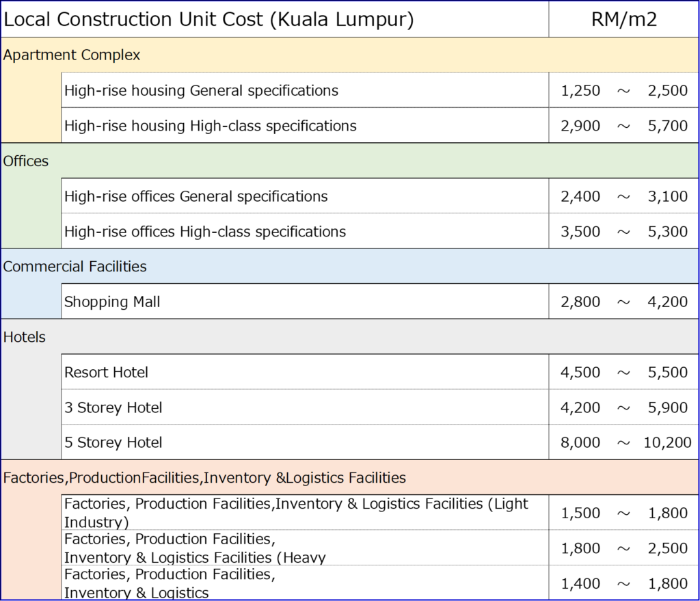The image size is (700, 601).
Task: Click the 1,800 maximum in the last row
Action: pyautogui.click(x=668, y=584)
